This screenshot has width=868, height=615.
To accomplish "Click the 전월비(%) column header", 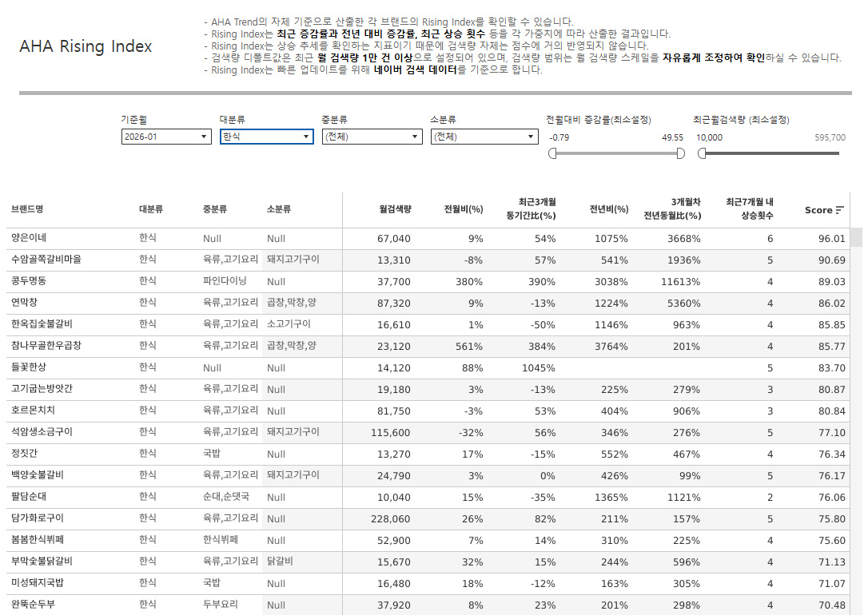I will 464,209.
